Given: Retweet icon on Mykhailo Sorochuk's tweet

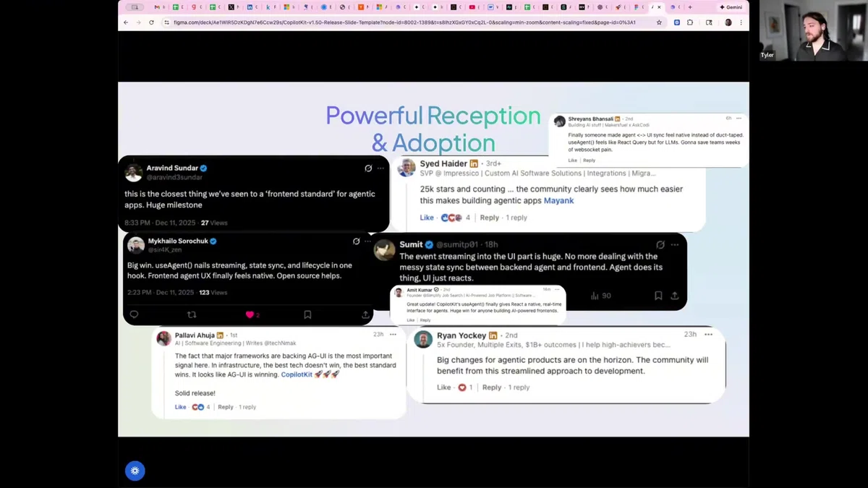Looking at the screenshot, I should click(x=192, y=314).
